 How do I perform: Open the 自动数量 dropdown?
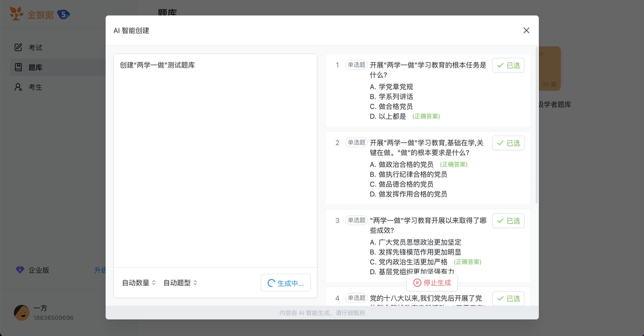point(139,283)
